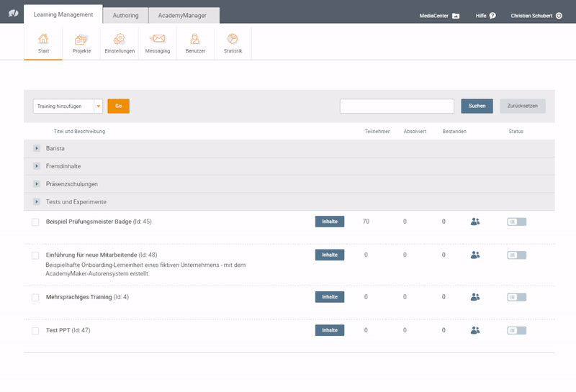The image size is (576, 392).
Task: Toggle status switch for Mehrsprachiges Training
Action: 516,297
